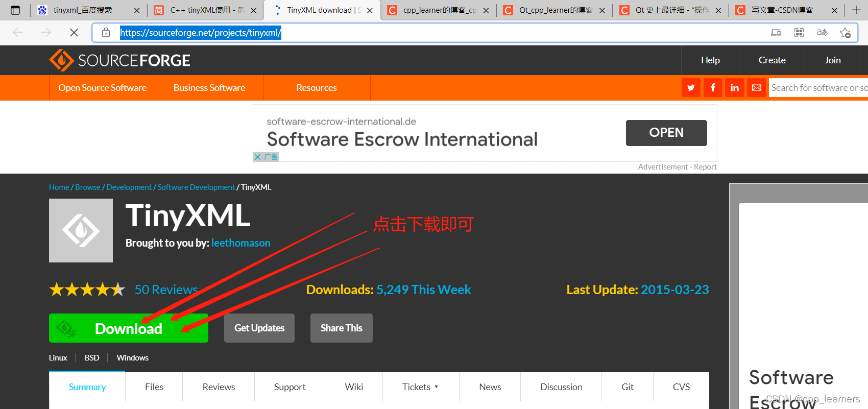
Task: Go forward in browser history
Action: click(x=46, y=33)
